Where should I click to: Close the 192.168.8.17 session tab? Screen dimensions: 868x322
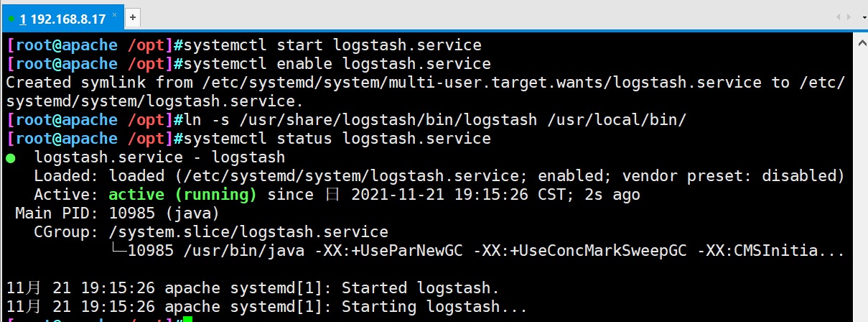pyautogui.click(x=115, y=14)
